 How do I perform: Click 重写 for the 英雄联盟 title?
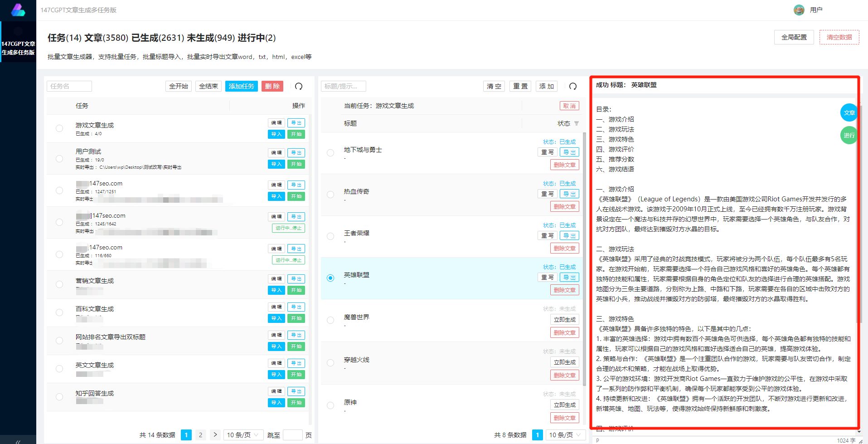[548, 278]
